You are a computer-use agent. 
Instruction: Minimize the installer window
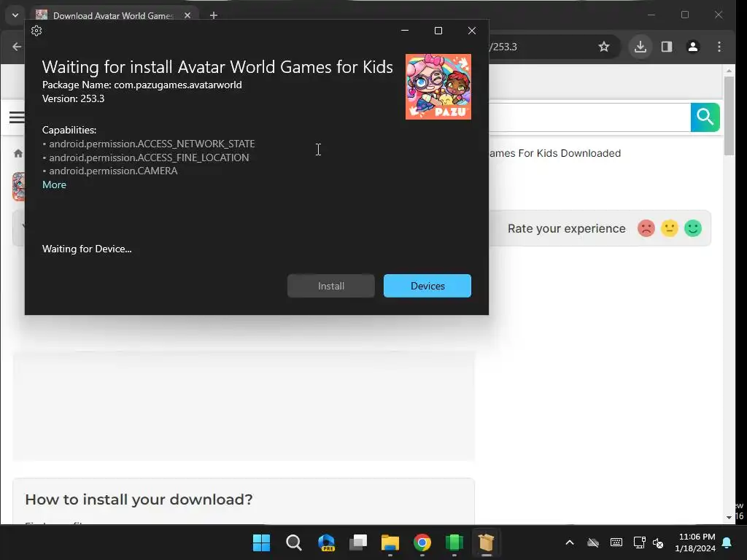405,31
